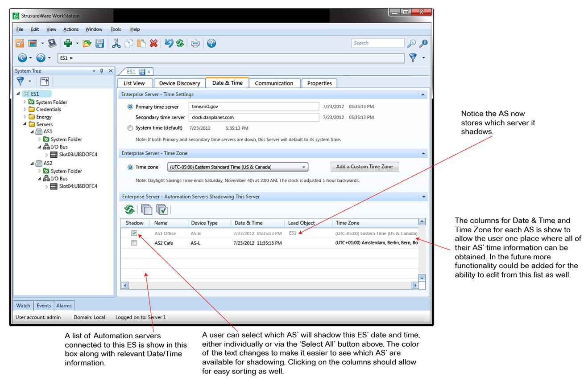Click the control panel monitor icon
The height and width of the screenshot is (385, 588).
[53, 43]
